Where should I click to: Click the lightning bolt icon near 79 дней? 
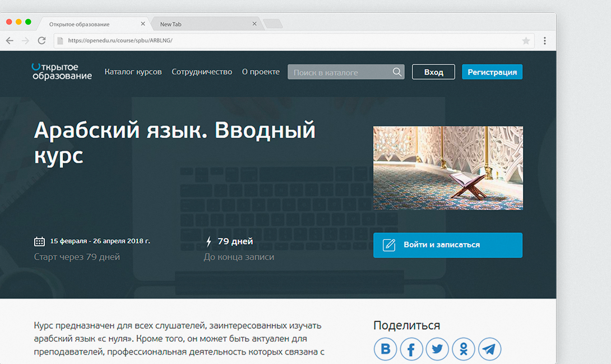click(209, 241)
